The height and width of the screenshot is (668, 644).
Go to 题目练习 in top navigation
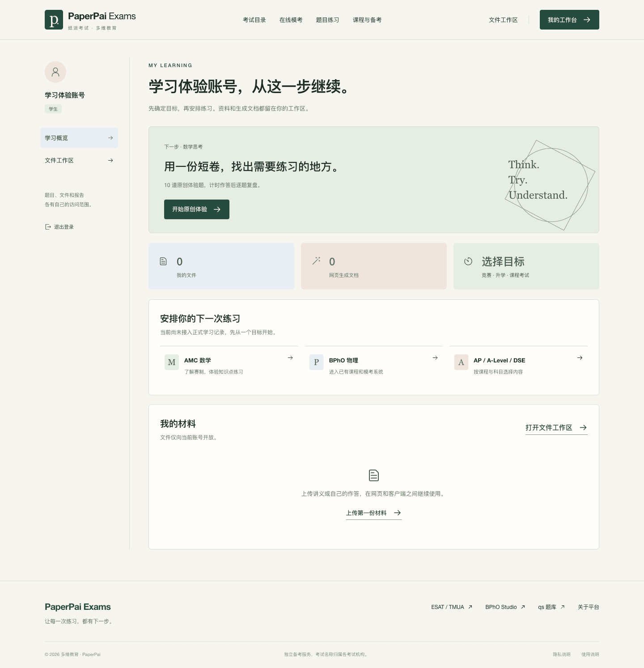click(x=328, y=20)
